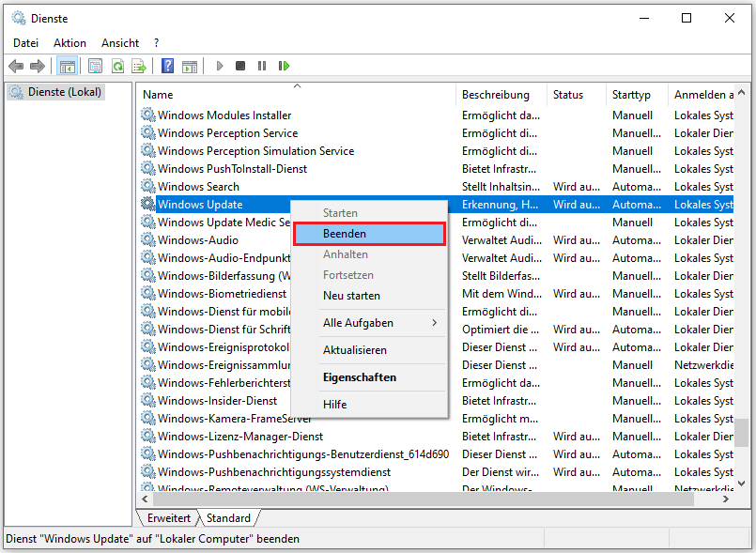This screenshot has height=553, width=756.
Task: Open the Aktion menu
Action: tap(69, 43)
